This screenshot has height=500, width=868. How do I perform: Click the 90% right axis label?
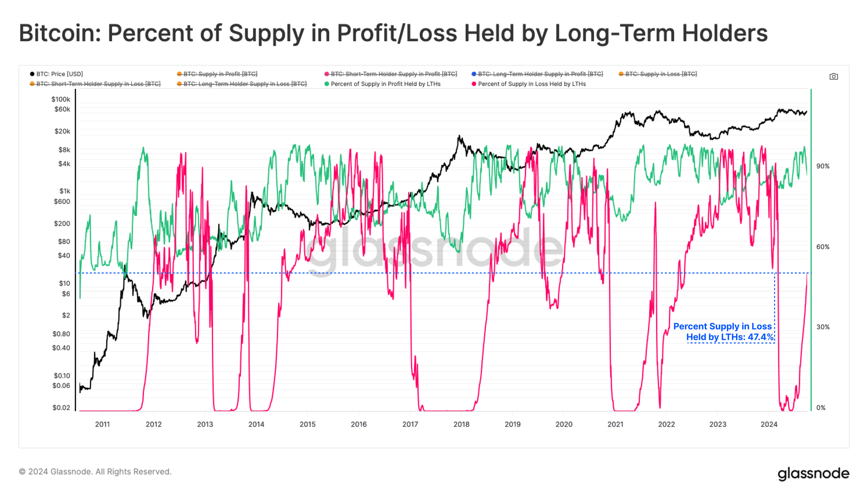click(822, 166)
